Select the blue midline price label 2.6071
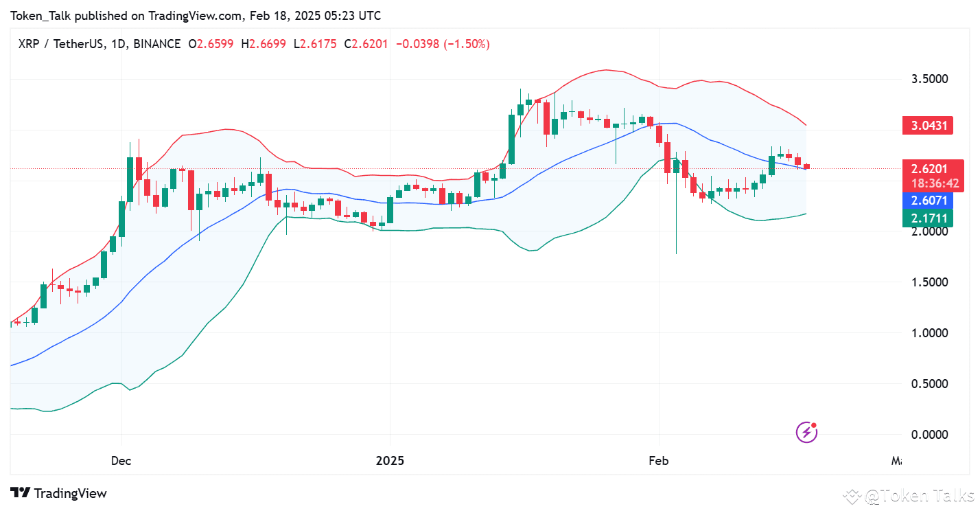980x511 pixels. pyautogui.click(x=928, y=200)
